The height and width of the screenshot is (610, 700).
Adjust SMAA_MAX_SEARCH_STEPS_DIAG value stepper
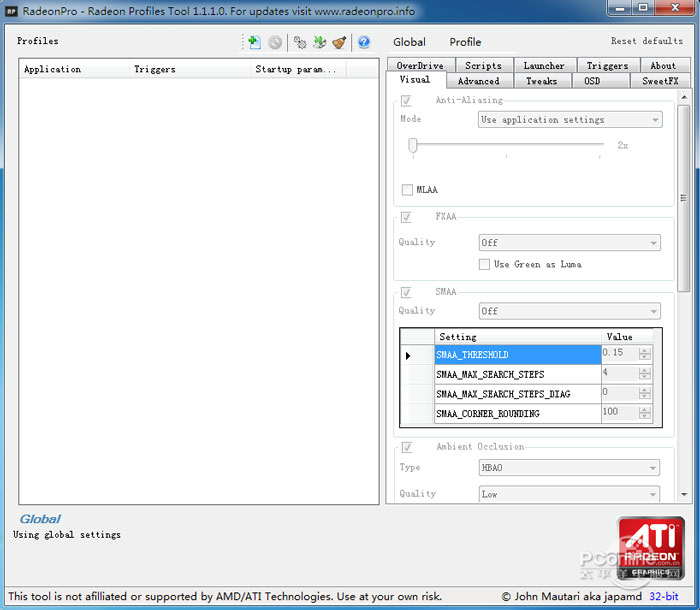[644, 393]
